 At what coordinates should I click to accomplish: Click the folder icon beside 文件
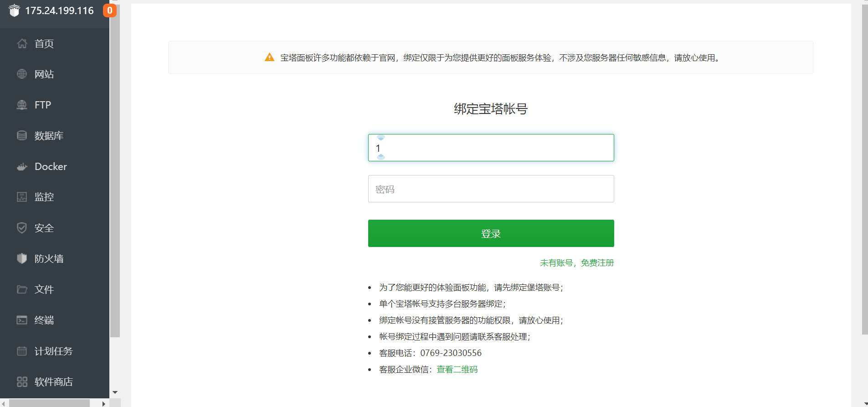point(22,289)
